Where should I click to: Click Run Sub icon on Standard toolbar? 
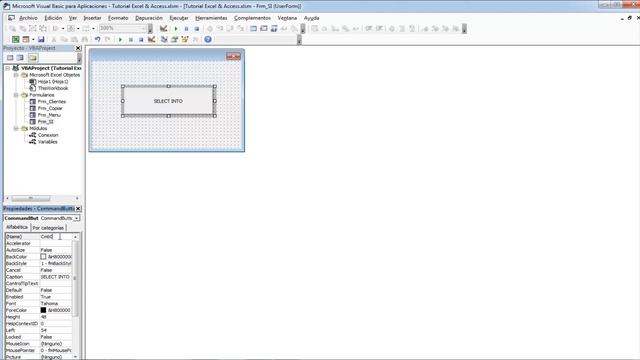[x=120, y=39]
